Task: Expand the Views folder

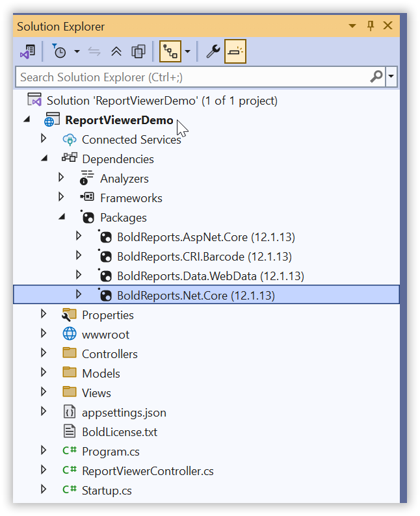Action: click(x=44, y=391)
